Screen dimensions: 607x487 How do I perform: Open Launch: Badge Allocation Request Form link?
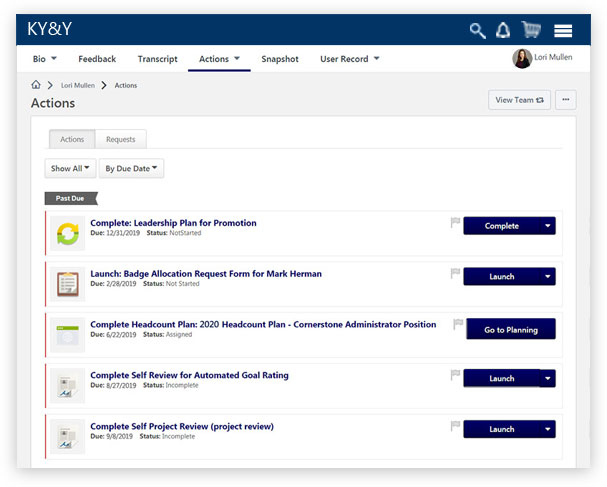pos(206,273)
